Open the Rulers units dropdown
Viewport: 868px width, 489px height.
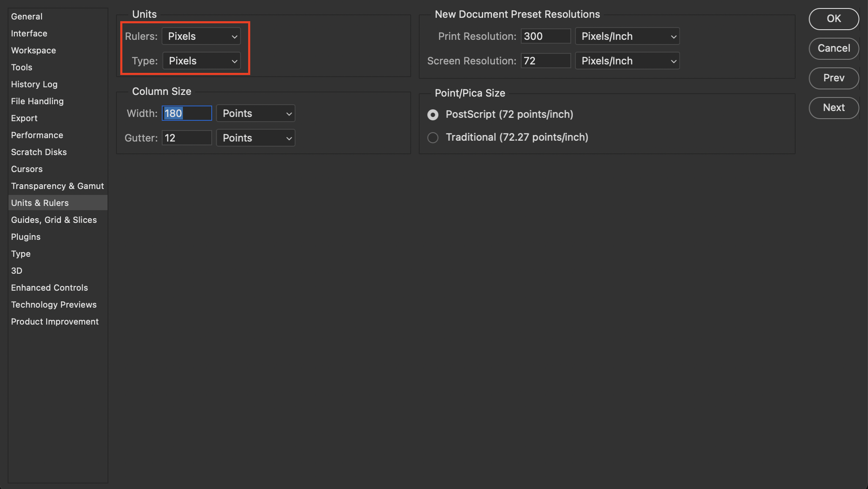[x=201, y=36]
